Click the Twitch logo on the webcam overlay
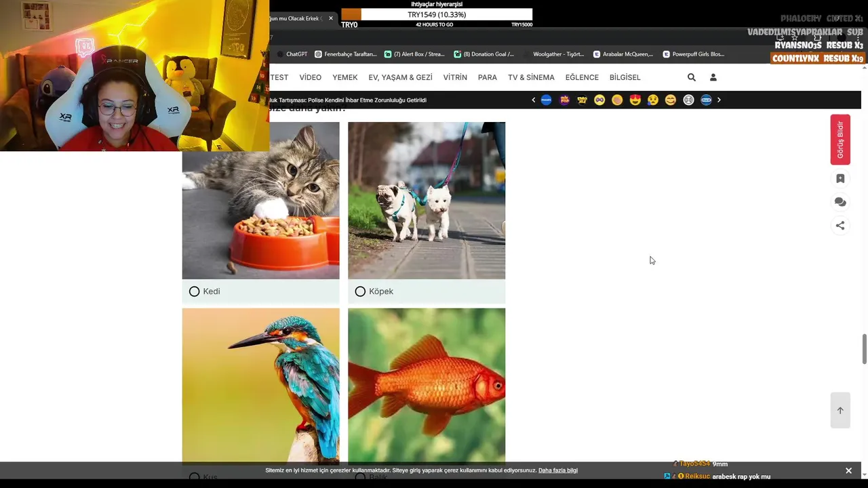This screenshot has height=488, width=868. [x=85, y=47]
